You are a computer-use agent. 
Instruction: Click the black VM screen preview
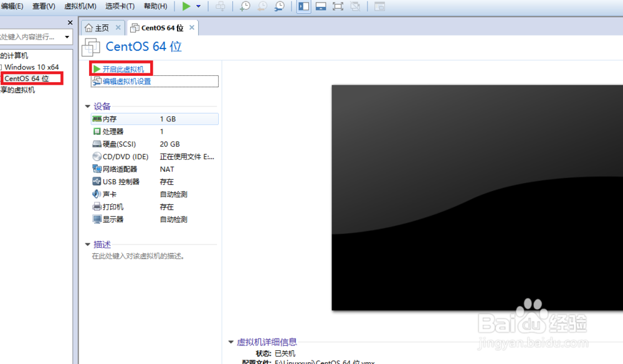477,197
